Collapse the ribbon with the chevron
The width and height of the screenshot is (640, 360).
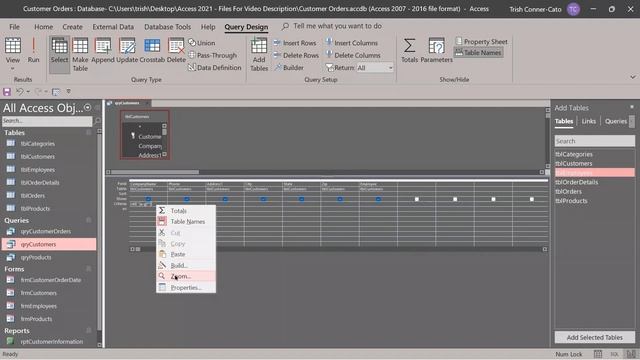[633, 77]
